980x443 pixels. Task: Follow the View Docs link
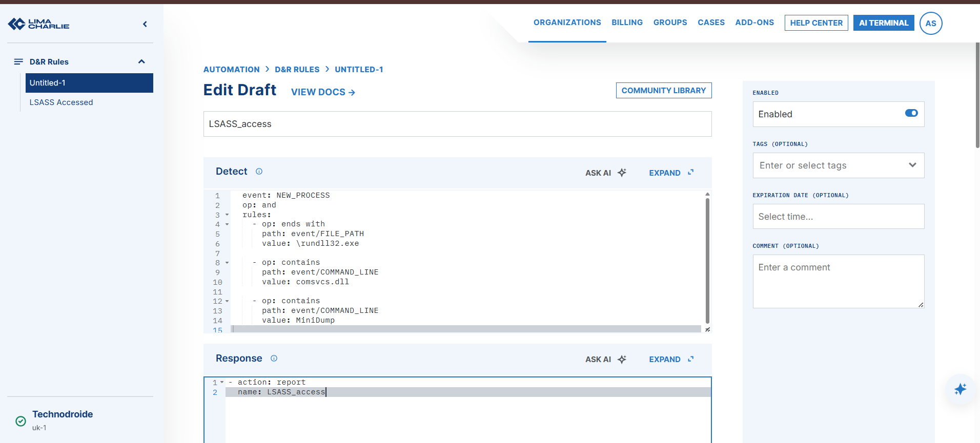tap(323, 92)
